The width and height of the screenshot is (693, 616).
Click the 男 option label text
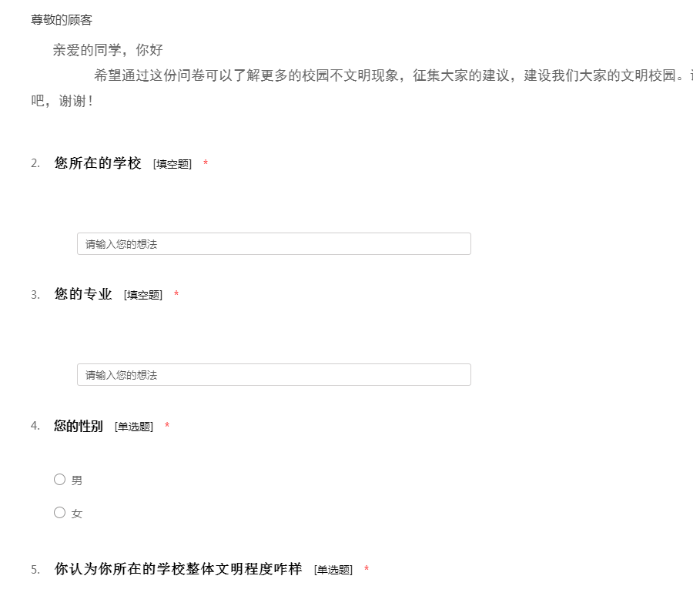77,480
